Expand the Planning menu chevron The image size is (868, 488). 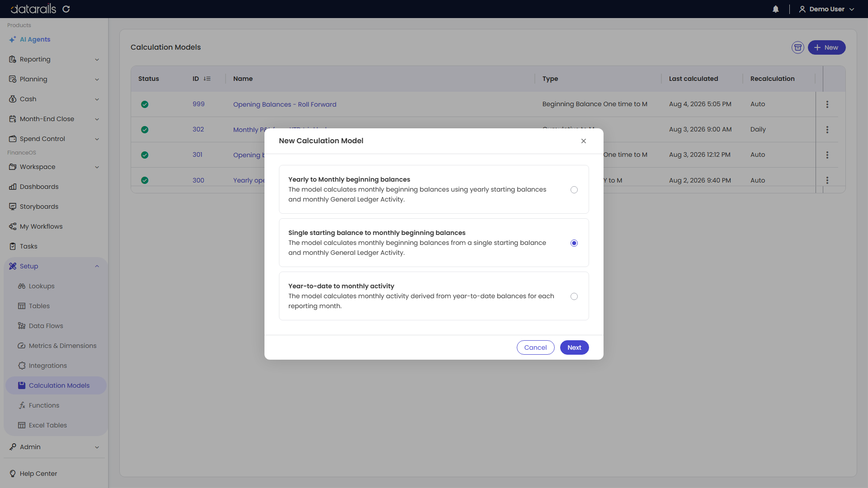97,80
